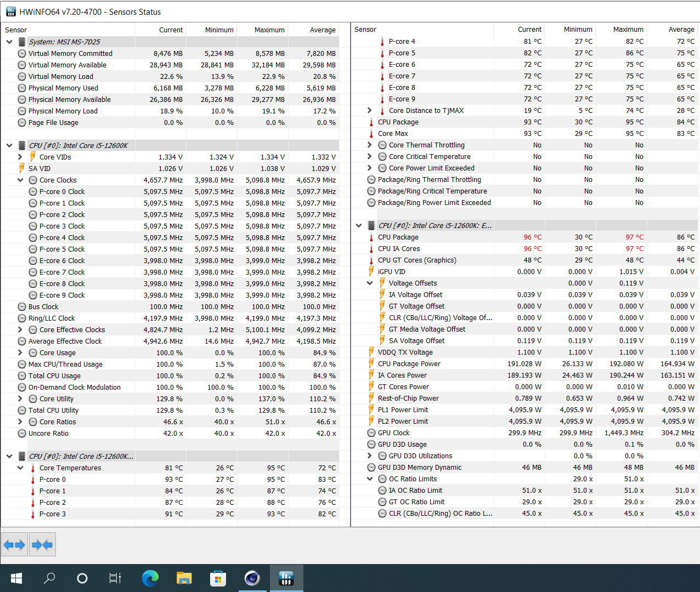Click the CPU Package Power bolt icon
700x592 pixels.
(x=371, y=363)
